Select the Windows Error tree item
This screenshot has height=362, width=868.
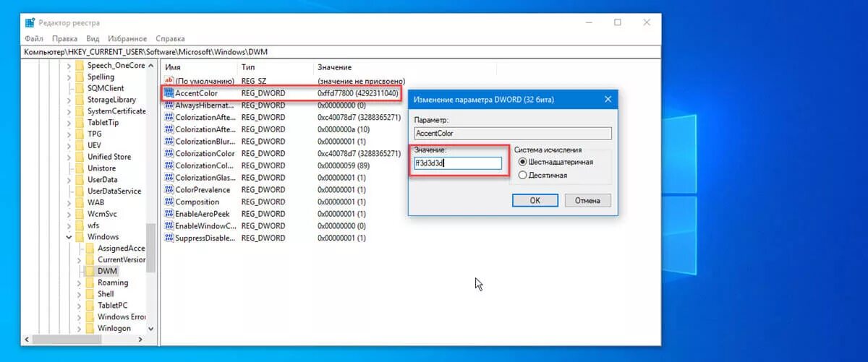pos(122,317)
